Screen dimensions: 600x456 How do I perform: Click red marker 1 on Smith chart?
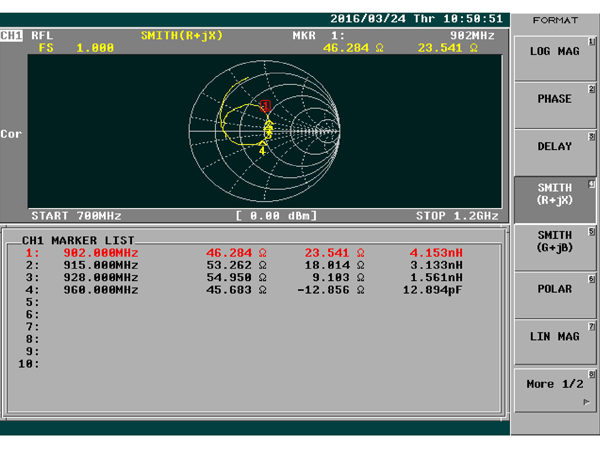tap(265, 106)
